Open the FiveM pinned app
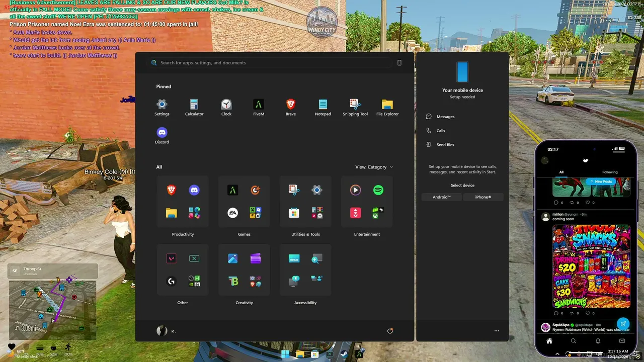The height and width of the screenshot is (362, 644). [258, 107]
